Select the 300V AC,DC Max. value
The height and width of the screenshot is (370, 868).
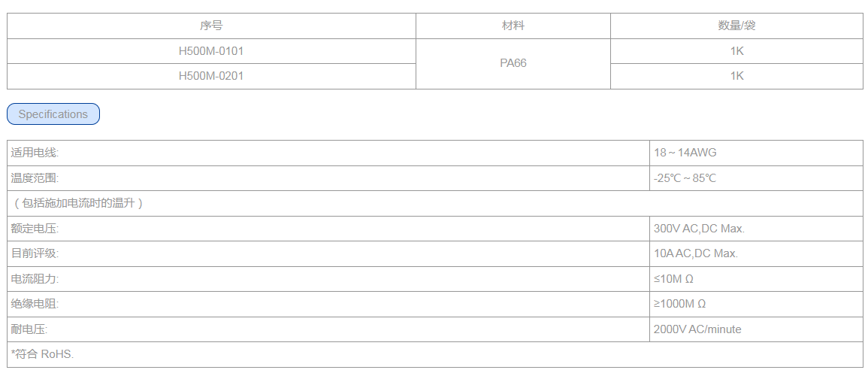point(699,229)
